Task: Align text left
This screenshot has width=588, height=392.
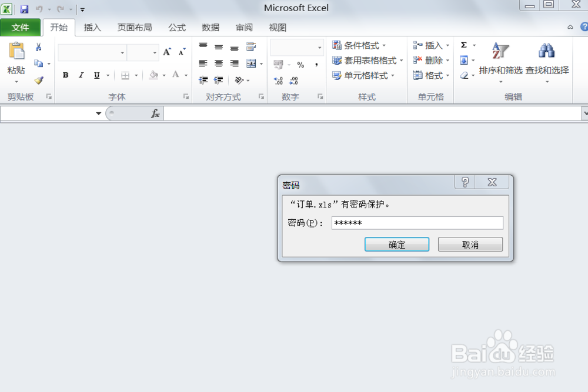Action: [203, 63]
